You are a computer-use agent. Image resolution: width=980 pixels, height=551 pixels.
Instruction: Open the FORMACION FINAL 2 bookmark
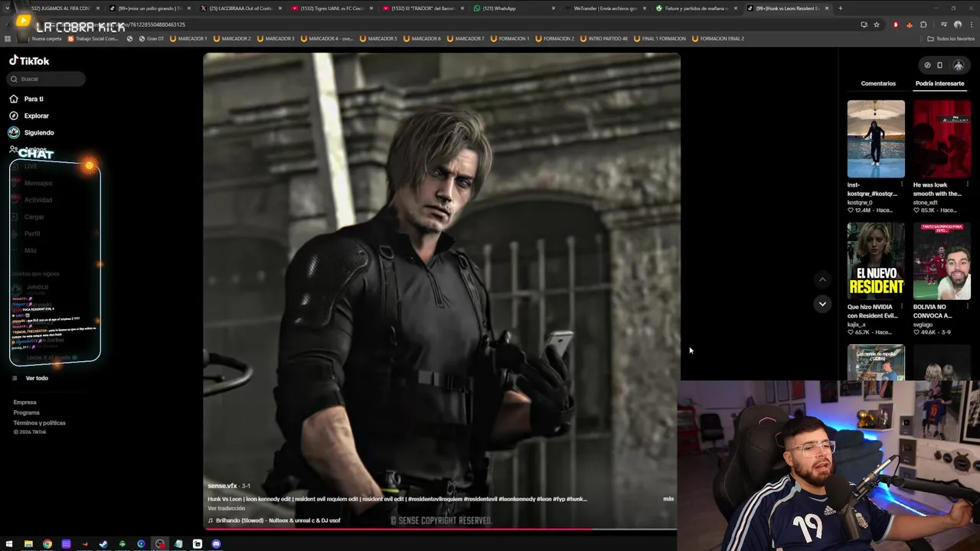coord(718,38)
